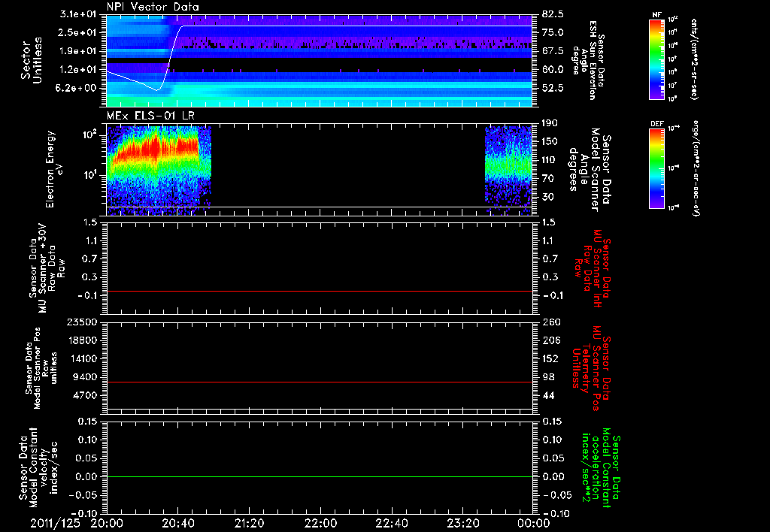This screenshot has width=770, height=532.
Task: Click the "190" scanner angle tick label
Action: tap(550, 123)
